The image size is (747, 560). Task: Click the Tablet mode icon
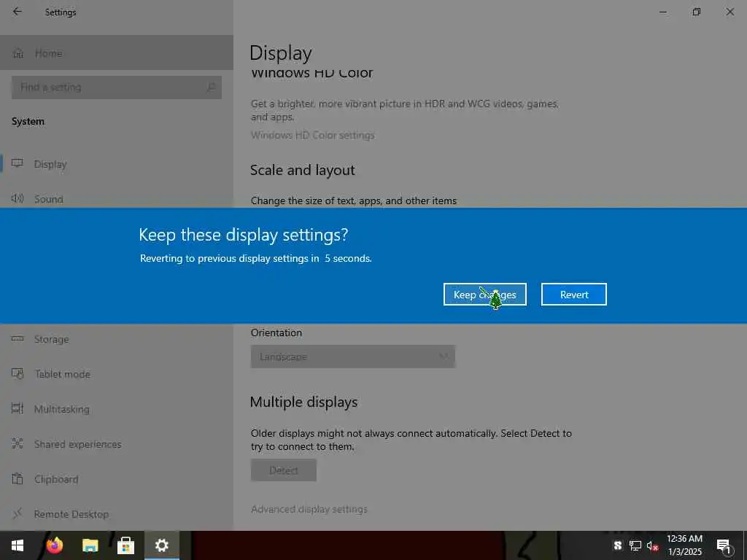[18, 374]
